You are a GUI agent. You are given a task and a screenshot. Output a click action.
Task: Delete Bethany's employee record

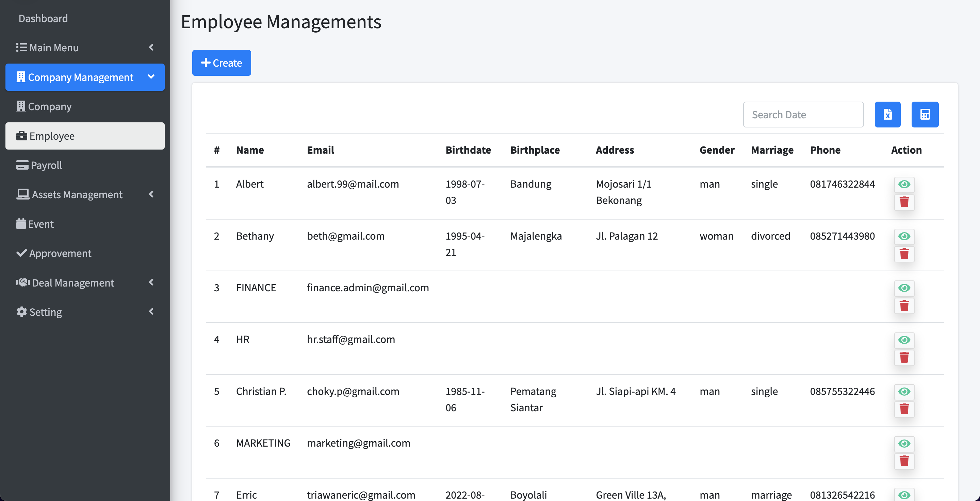point(904,254)
